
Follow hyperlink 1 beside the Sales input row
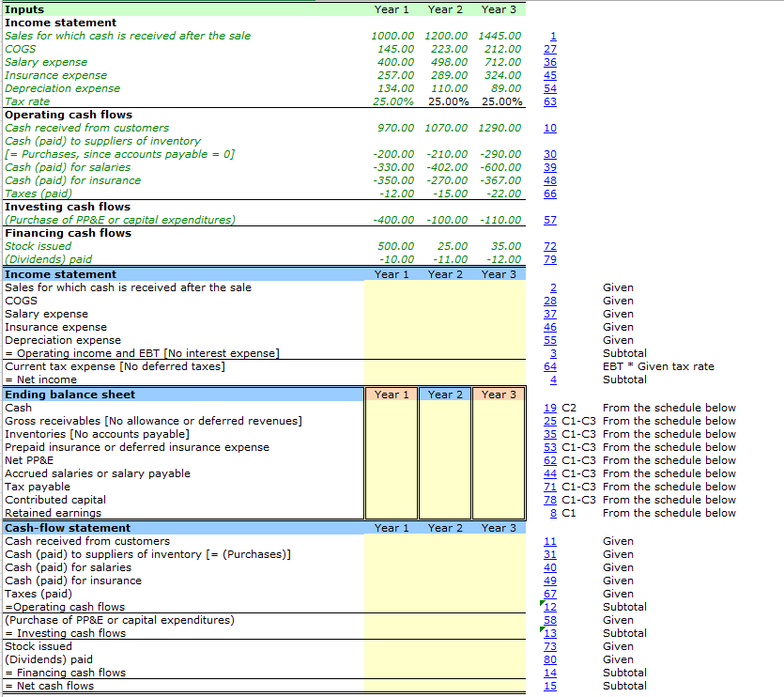coord(550,36)
